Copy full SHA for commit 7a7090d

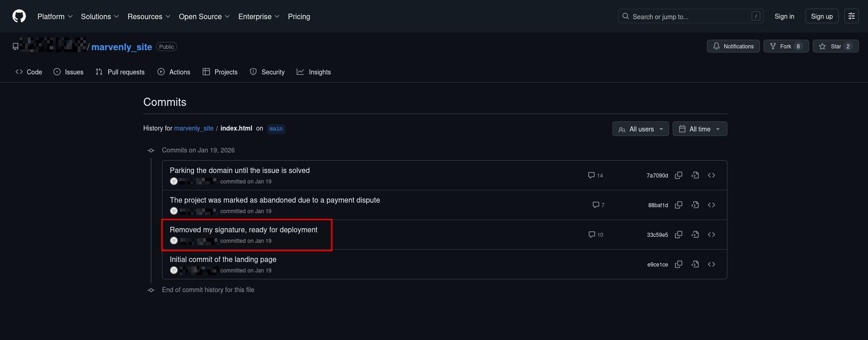[679, 175]
